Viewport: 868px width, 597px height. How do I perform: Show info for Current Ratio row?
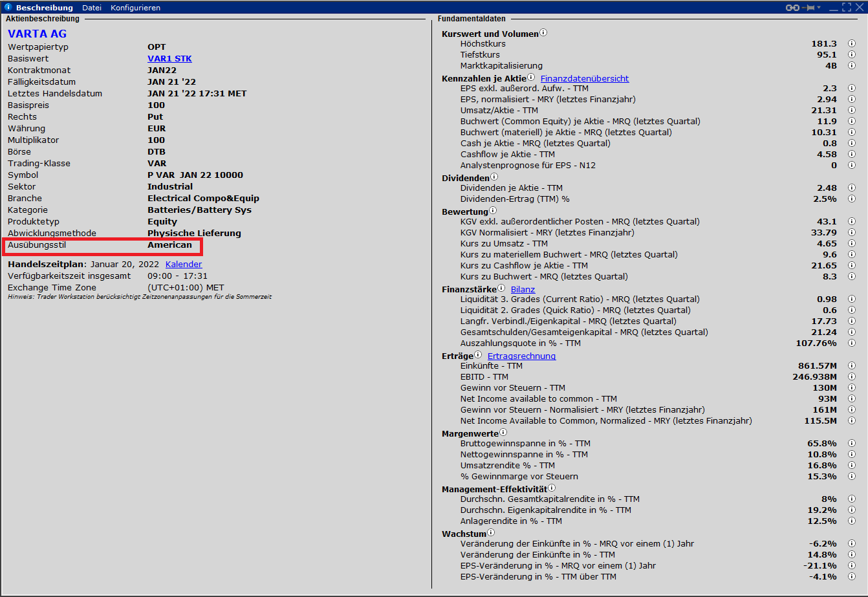point(852,299)
